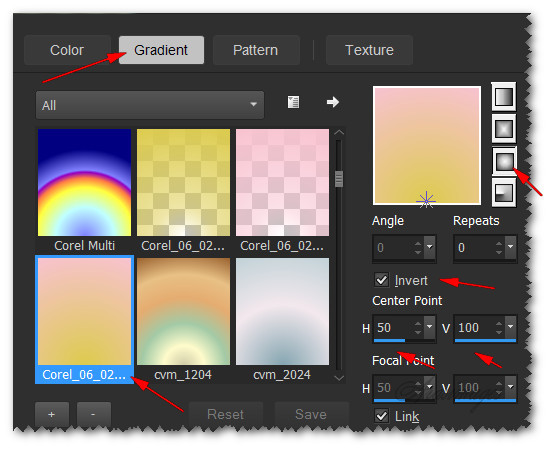Switch to the Gradient tab
The image size is (551, 451).
point(161,50)
